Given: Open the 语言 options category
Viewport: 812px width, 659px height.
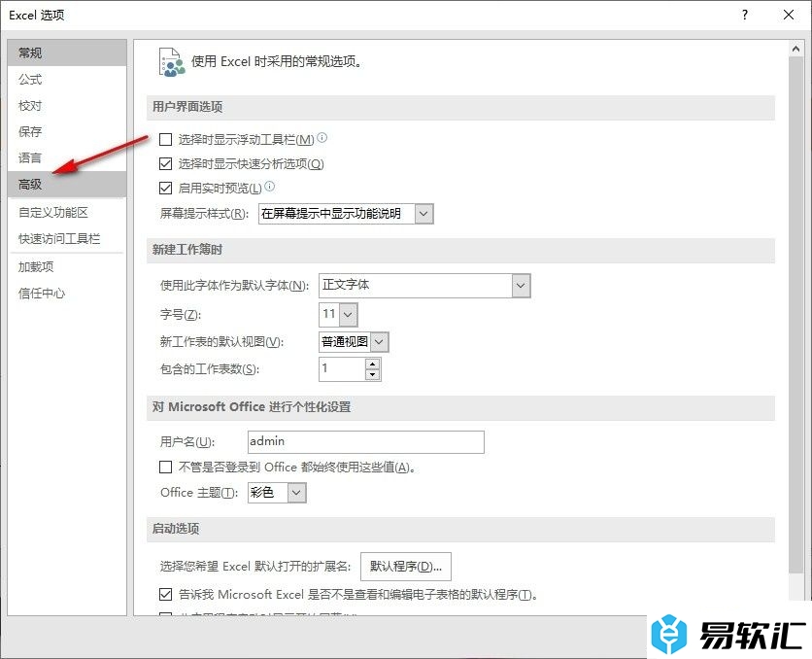Looking at the screenshot, I should point(67,158).
